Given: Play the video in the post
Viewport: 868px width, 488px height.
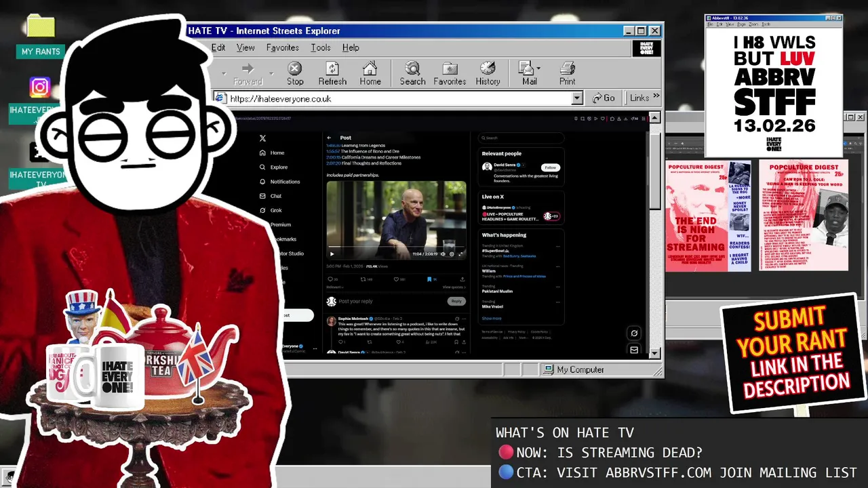Looking at the screenshot, I should pos(332,254).
